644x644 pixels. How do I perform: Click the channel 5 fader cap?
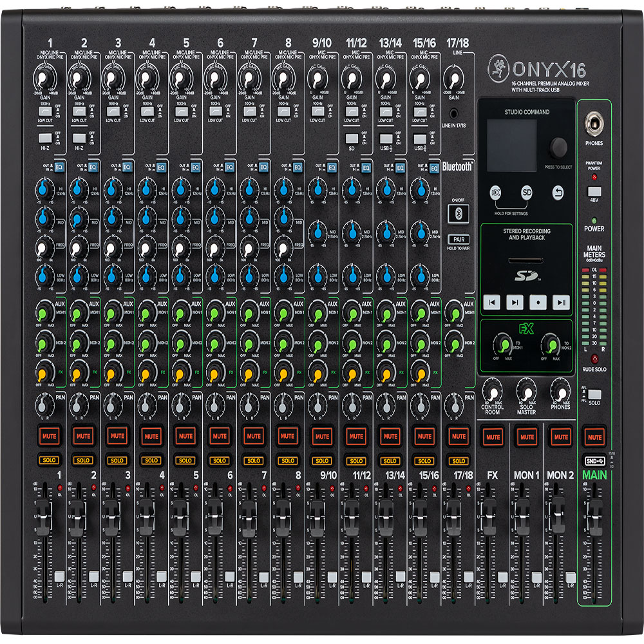point(181,512)
